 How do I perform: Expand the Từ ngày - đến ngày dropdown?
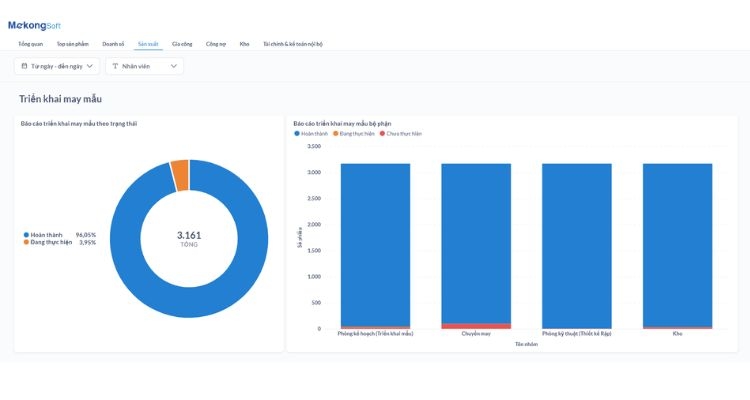tap(92, 66)
